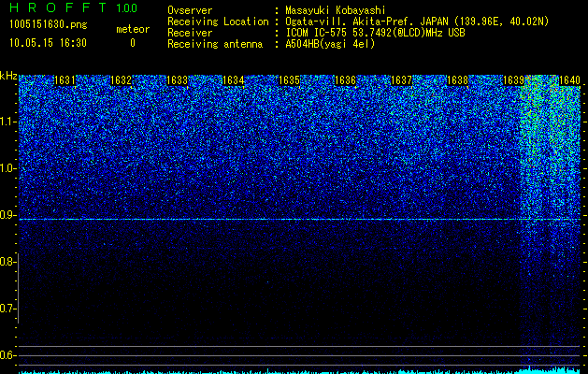Click the observer name Masayuki Kobayashi

coord(336,10)
